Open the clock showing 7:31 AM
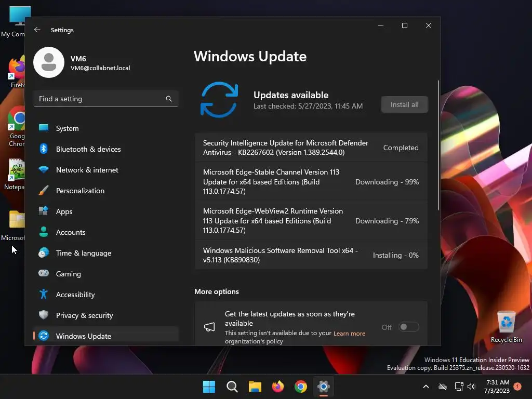Viewport: 532px width, 399px height. click(x=497, y=387)
